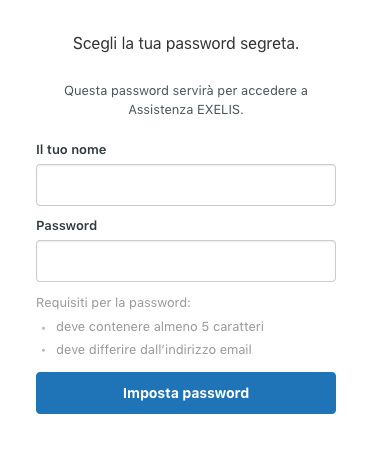Click the 'deve differire dall'indirizzo email' requirement
370x451 pixels.
(154, 349)
